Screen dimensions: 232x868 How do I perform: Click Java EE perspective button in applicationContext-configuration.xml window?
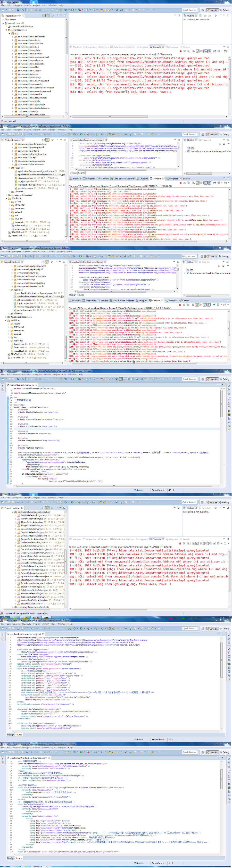212,753
